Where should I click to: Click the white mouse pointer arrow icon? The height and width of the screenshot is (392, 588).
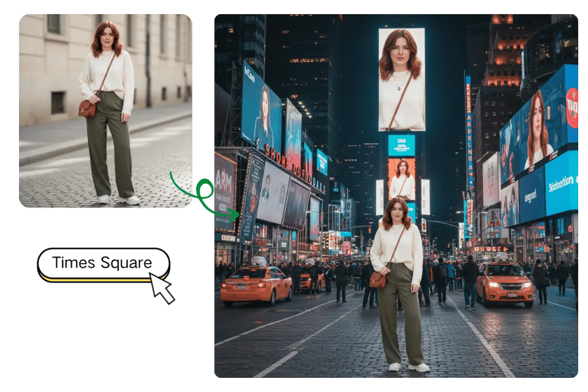[x=162, y=288]
